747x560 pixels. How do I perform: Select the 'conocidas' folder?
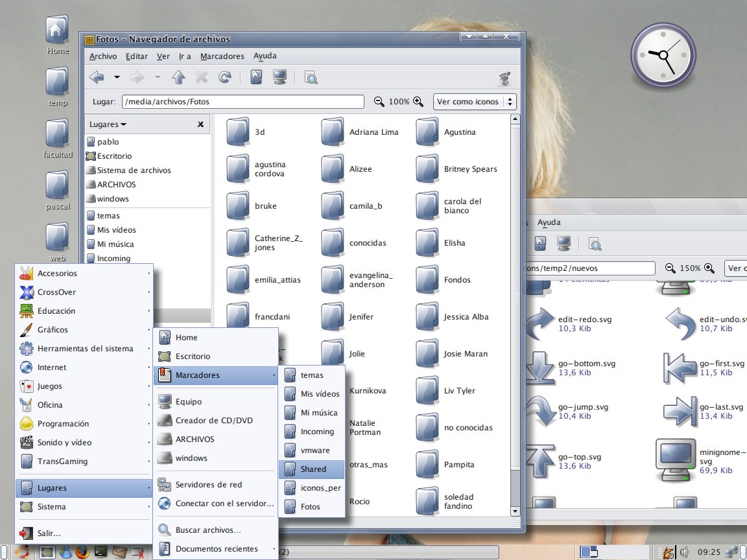click(x=354, y=243)
